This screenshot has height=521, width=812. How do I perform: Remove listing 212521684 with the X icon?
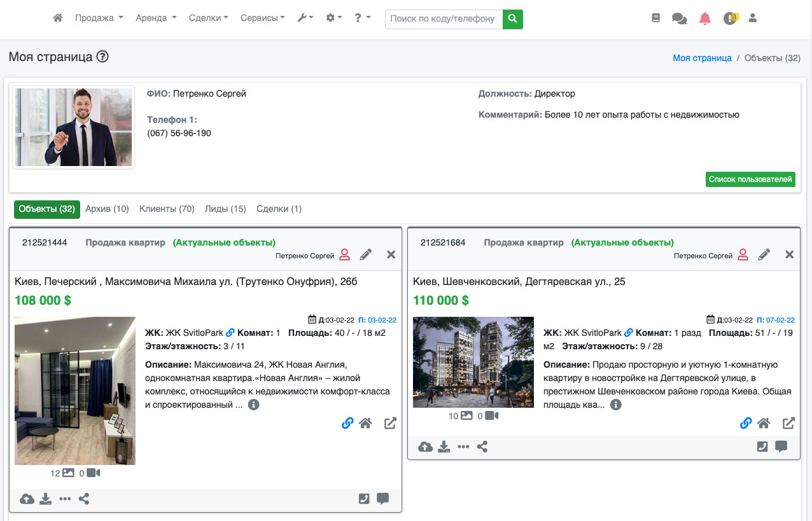pos(789,255)
